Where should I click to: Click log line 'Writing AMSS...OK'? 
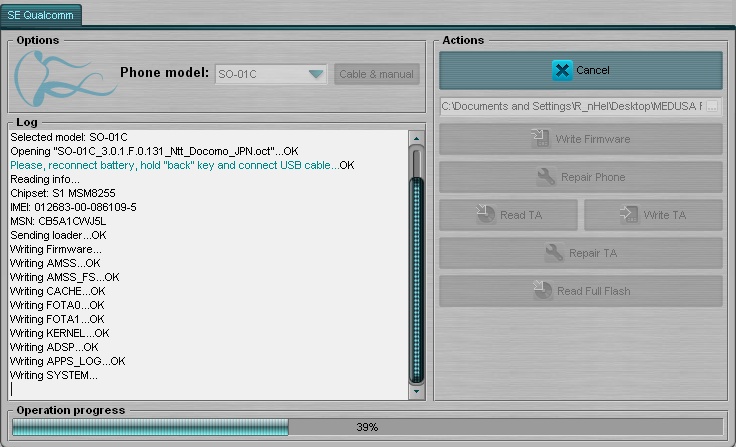pyautogui.click(x=55, y=263)
